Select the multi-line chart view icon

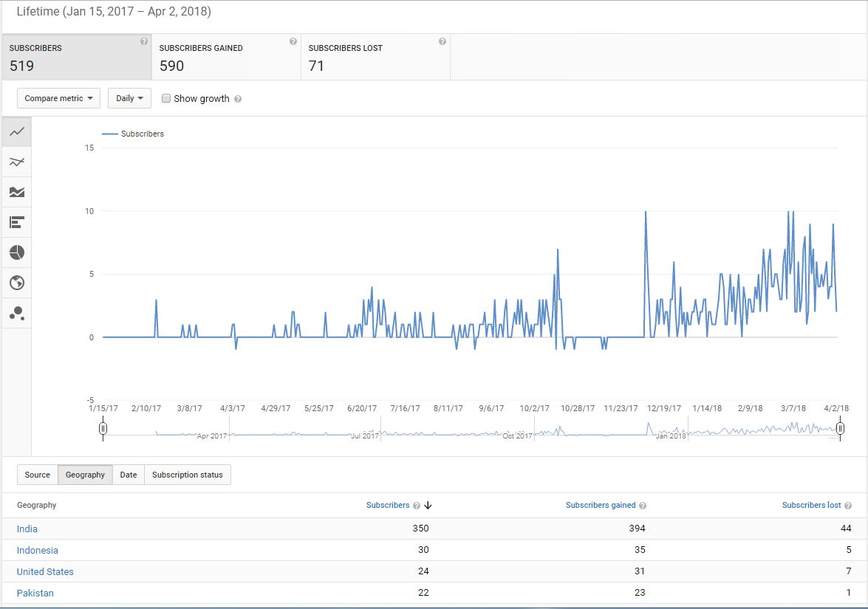[16, 162]
